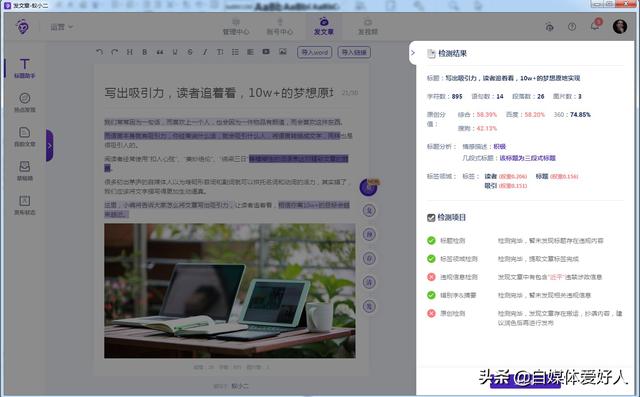Apply heading format with H icon
The height and width of the screenshot is (397, 640).
129,52
